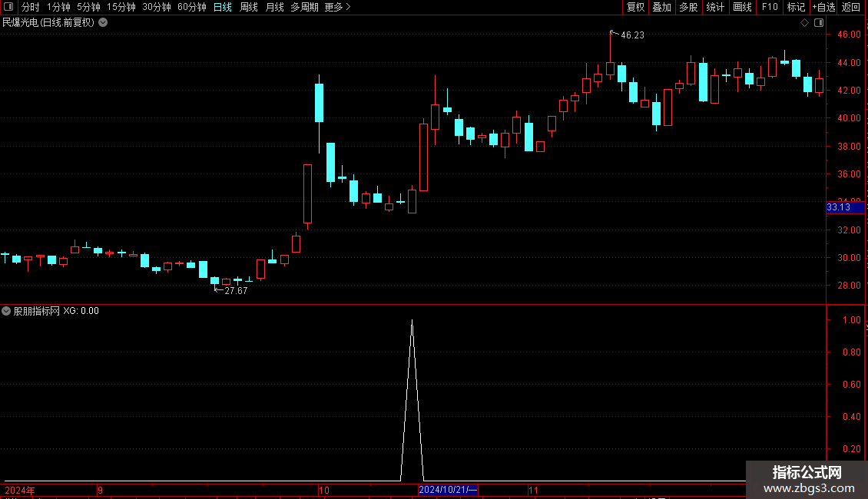This screenshot has width=868, height=499.
Task: Select the 30分钟 period tab
Action: (157, 7)
